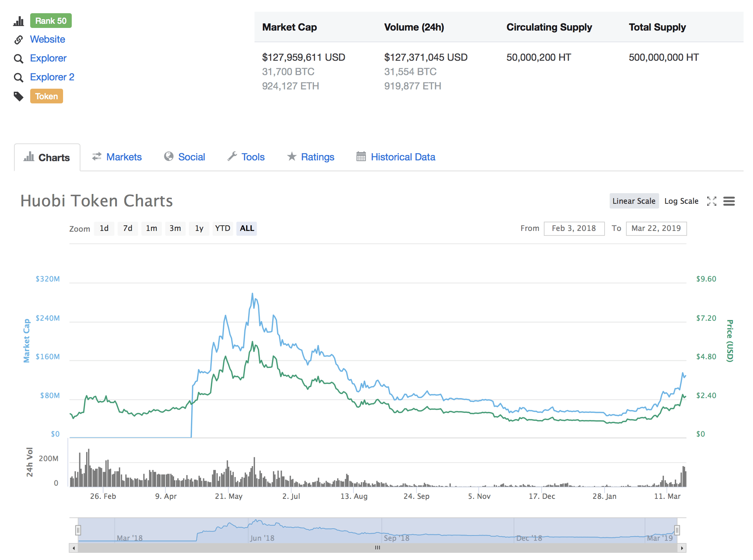Click the wrench icon on Tools tab
This screenshot has height=560, width=753.
(x=232, y=156)
